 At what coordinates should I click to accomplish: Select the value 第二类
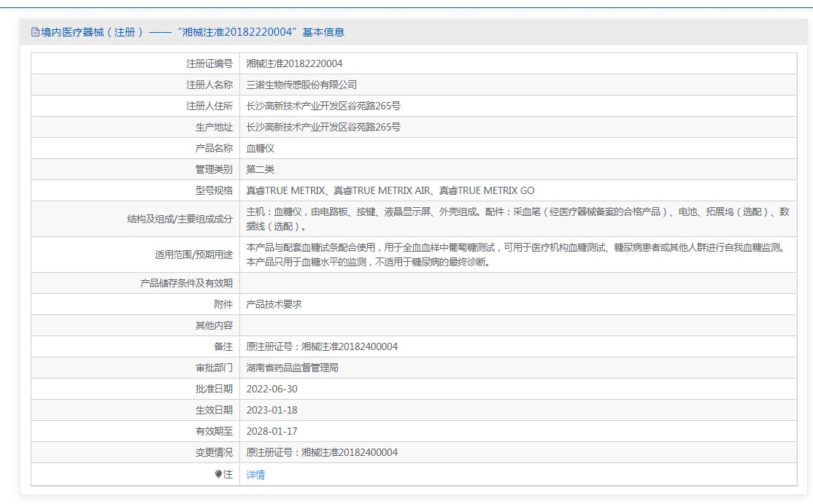(x=261, y=169)
